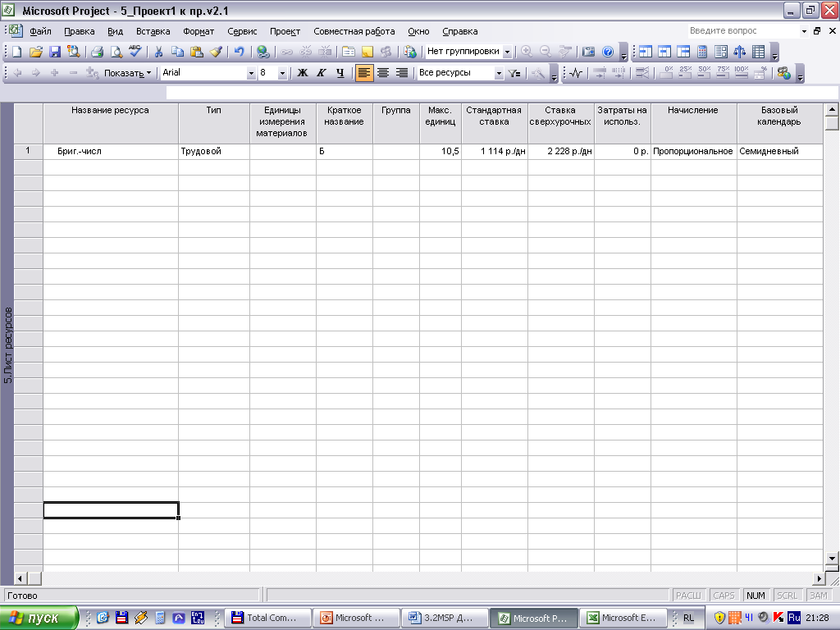The image size is (840, 630).
Task: Open the Нет группировки grouping dropdown
Action: (507, 52)
